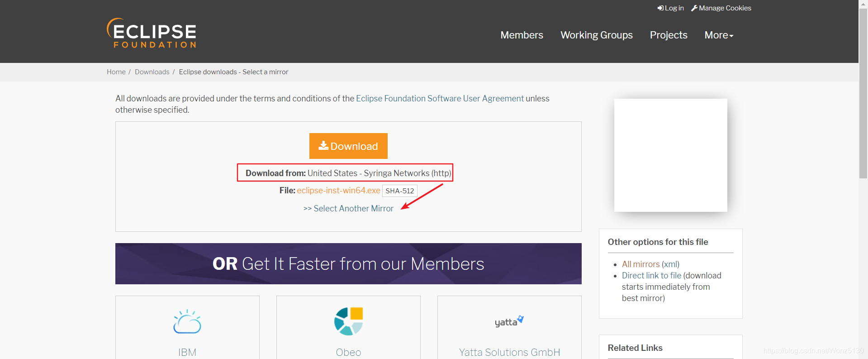Click 'Eclipse downloads - Select a mirror' breadcrumb text
868x359 pixels.
pos(233,72)
